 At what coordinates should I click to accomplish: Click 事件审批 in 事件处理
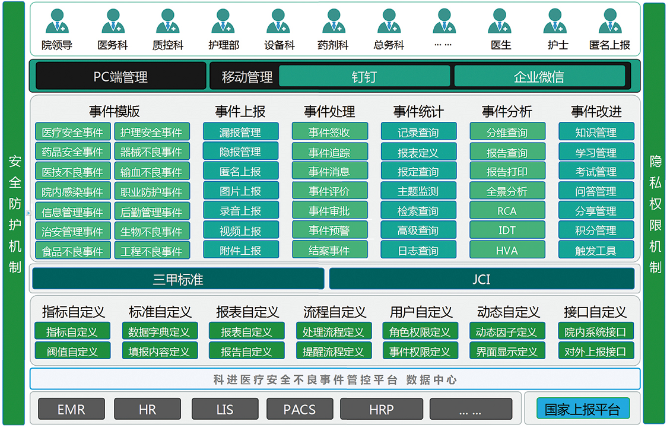[x=330, y=211]
